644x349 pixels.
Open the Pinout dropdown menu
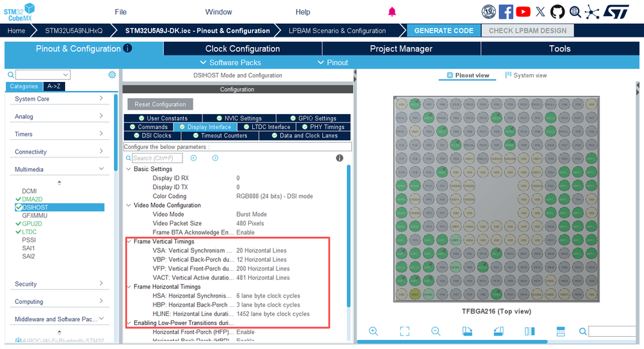pos(333,63)
